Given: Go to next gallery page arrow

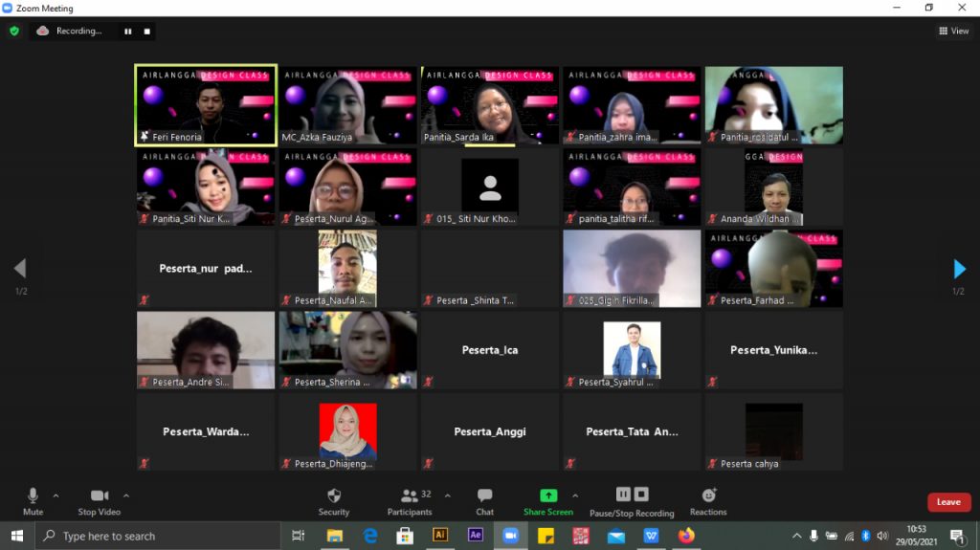Looking at the screenshot, I should tap(959, 269).
